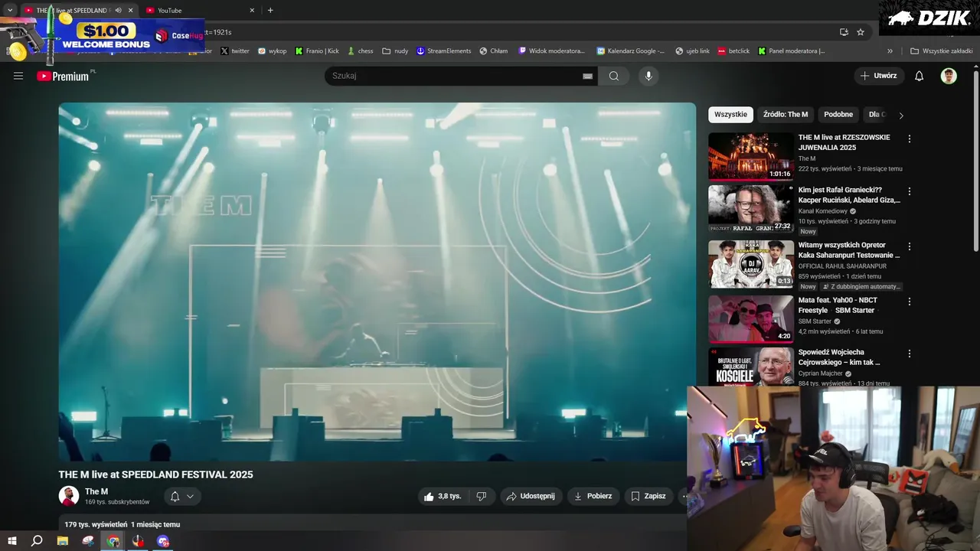This screenshot has width=980, height=551.
Task: Open chess bookmark
Action: (x=361, y=51)
